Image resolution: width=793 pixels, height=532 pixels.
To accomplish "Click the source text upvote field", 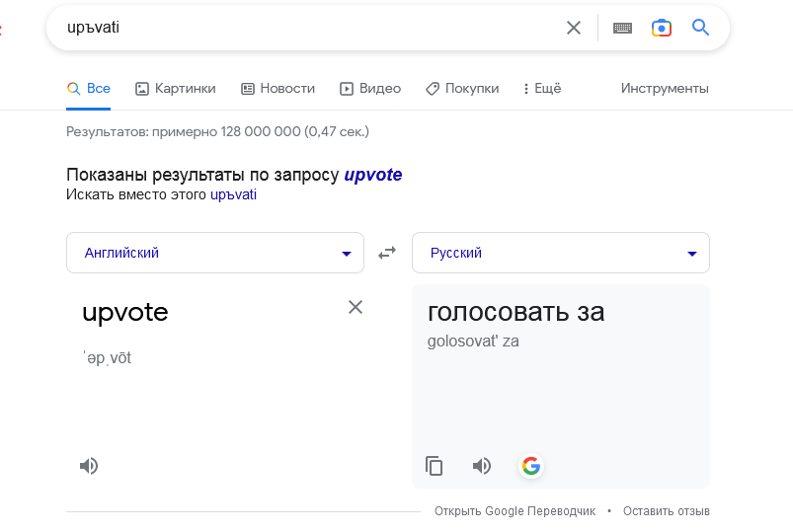I will coord(124,313).
